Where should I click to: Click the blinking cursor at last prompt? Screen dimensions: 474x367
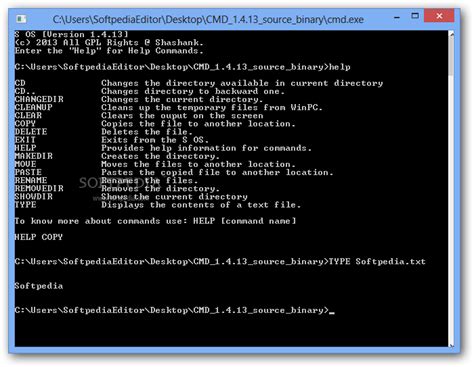coord(332,312)
